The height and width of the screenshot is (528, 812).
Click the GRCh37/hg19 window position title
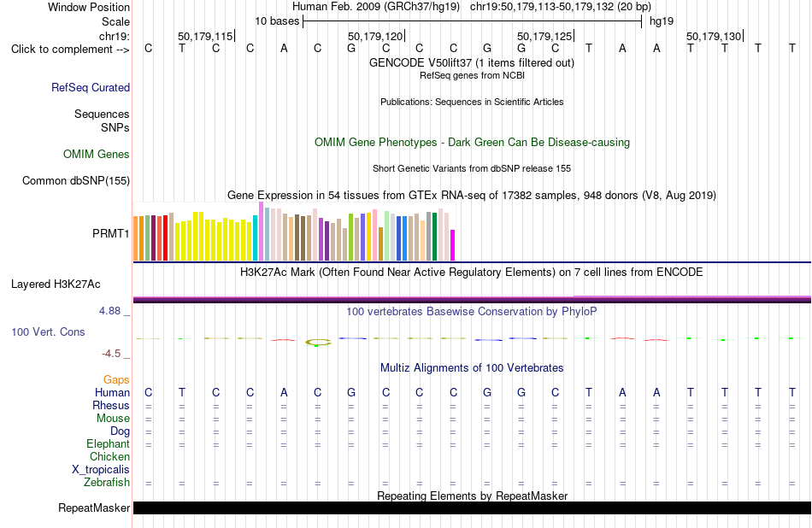pos(471,7)
